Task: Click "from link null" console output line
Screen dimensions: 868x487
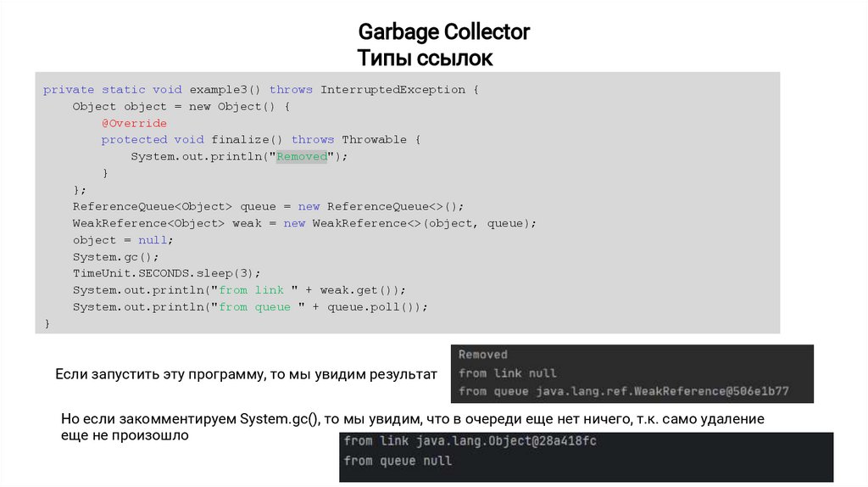Action: click(x=507, y=373)
